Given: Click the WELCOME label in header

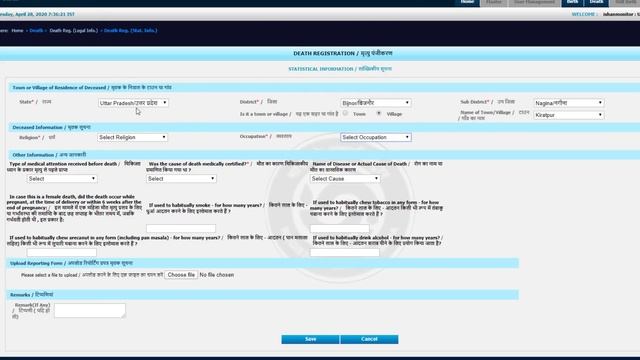Looking at the screenshot, I should pos(584,14).
